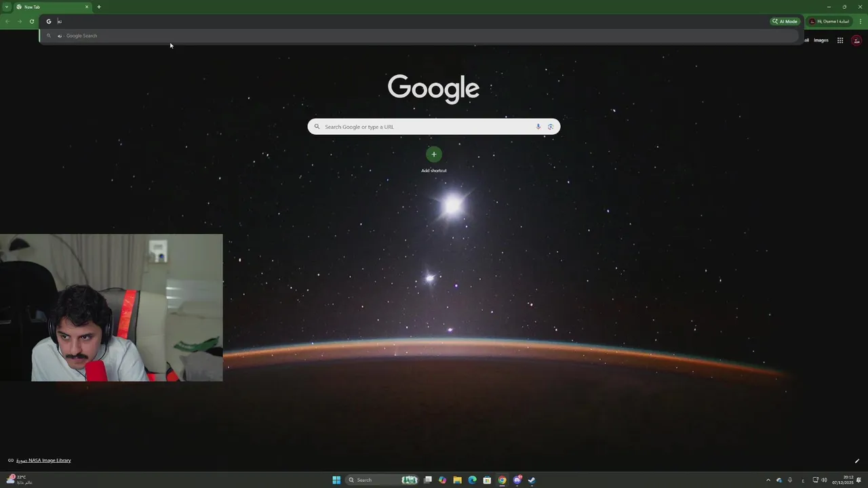Activate AI Mode button in address bar
Image resolution: width=868 pixels, height=488 pixels.
coord(785,21)
